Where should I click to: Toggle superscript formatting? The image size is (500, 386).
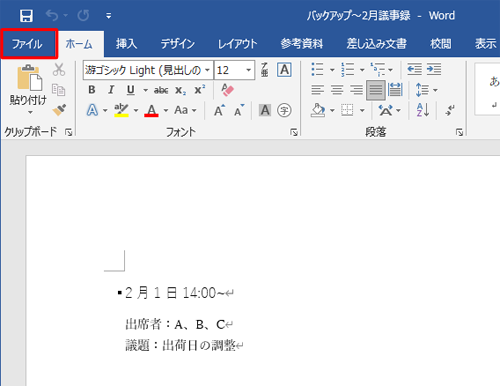click(200, 89)
